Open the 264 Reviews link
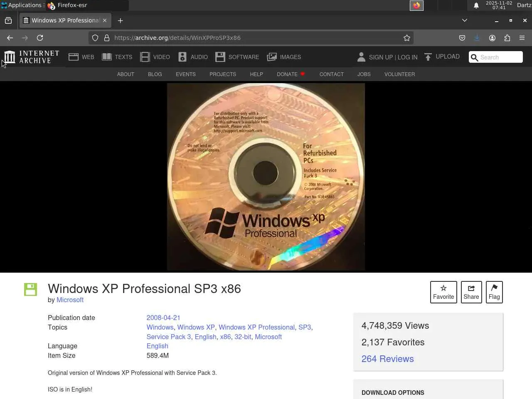 click(x=387, y=359)
